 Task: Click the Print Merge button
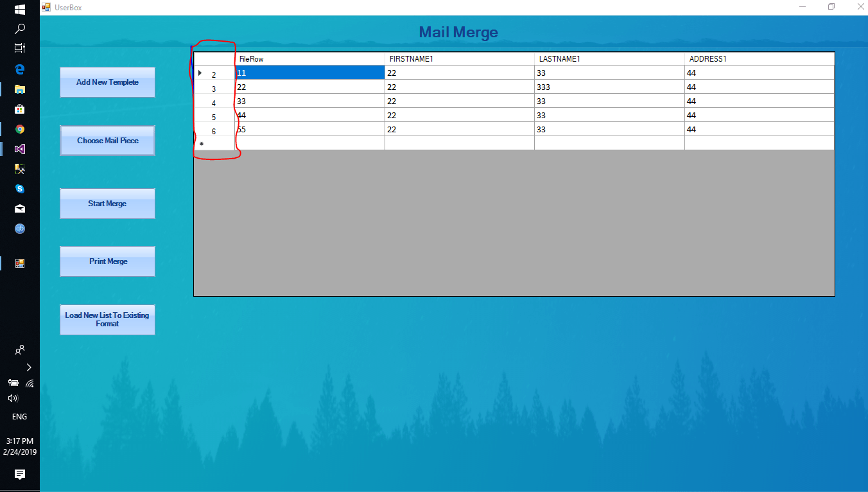point(107,261)
